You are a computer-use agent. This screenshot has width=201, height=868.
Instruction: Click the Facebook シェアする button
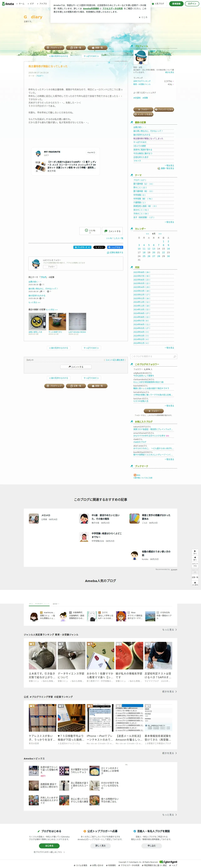(115, 247)
